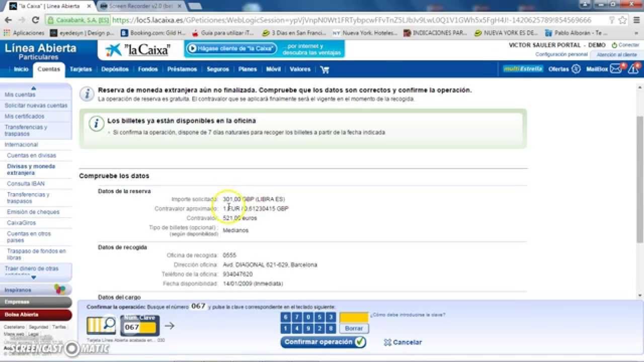The width and height of the screenshot is (644, 362).
Task: Click the card magnifier icon in confirmation panel
Action: pos(101,325)
